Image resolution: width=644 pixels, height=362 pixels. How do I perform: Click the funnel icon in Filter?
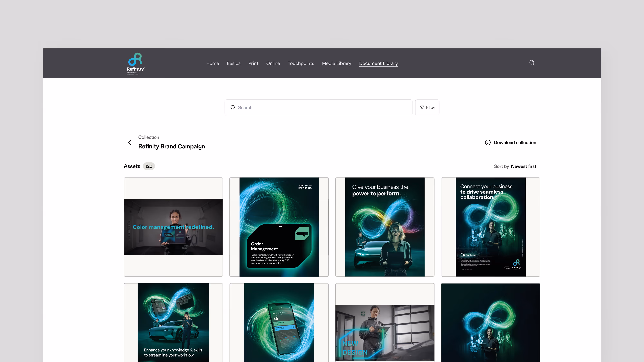pos(422,107)
